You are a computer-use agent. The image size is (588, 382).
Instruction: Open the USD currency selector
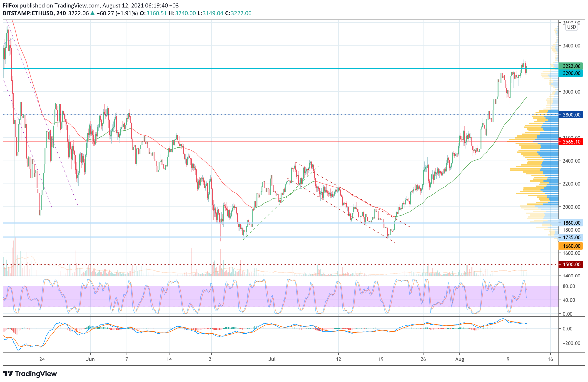point(571,27)
